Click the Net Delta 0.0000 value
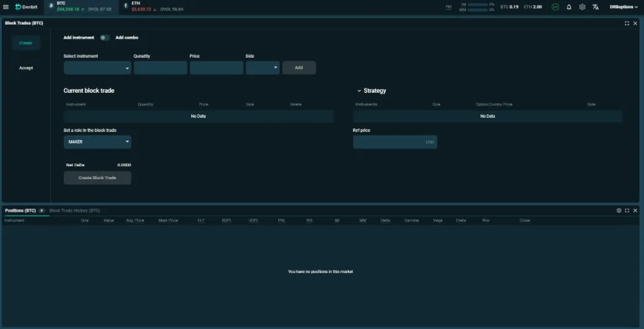This screenshot has width=644, height=329. tap(124, 165)
